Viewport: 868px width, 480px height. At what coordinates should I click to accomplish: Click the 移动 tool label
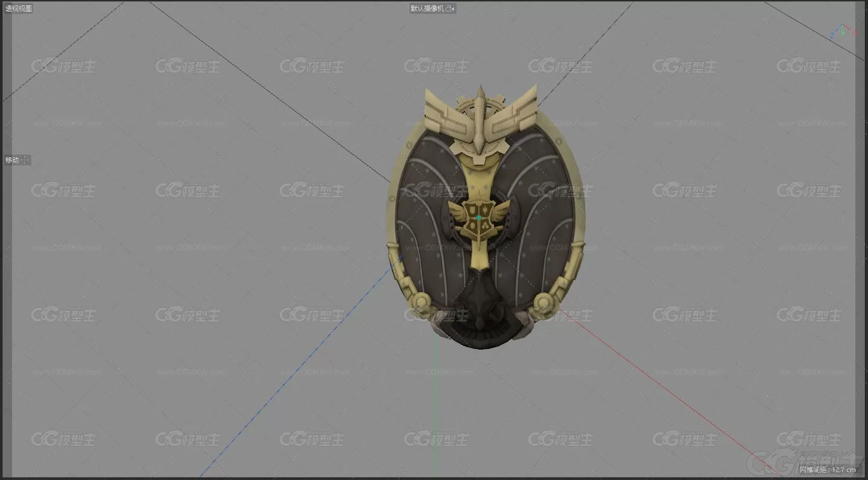[x=12, y=160]
